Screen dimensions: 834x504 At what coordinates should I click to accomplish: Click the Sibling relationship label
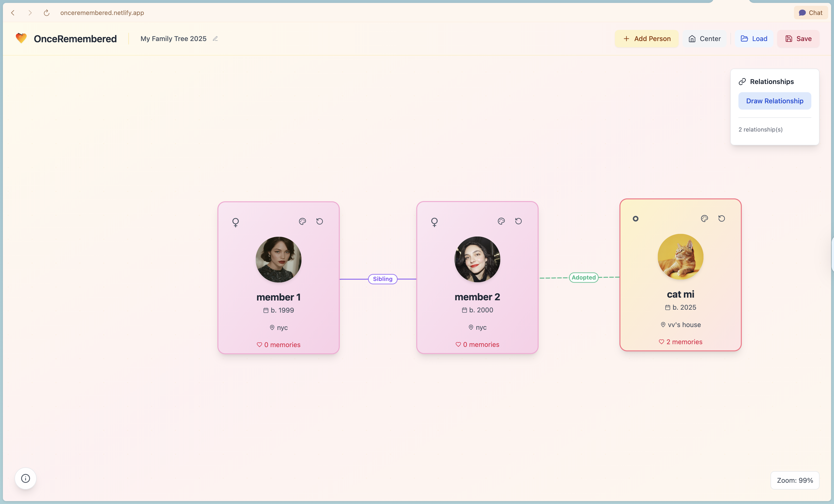point(382,279)
